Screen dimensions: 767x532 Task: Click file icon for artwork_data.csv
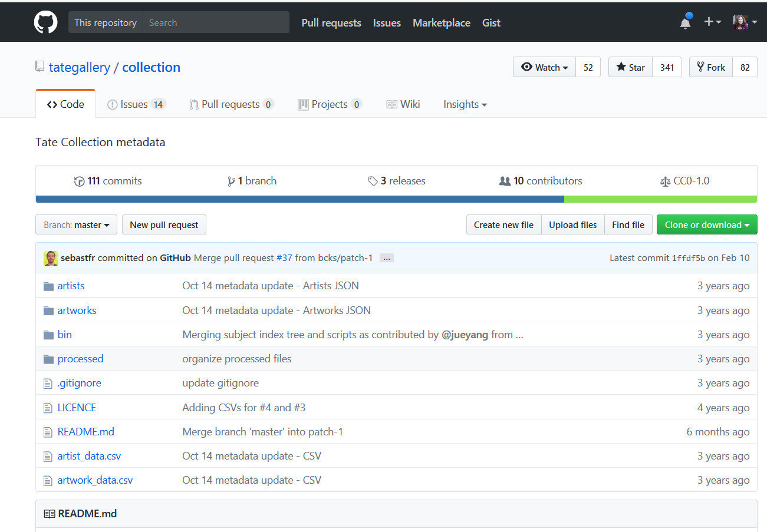[x=48, y=480]
